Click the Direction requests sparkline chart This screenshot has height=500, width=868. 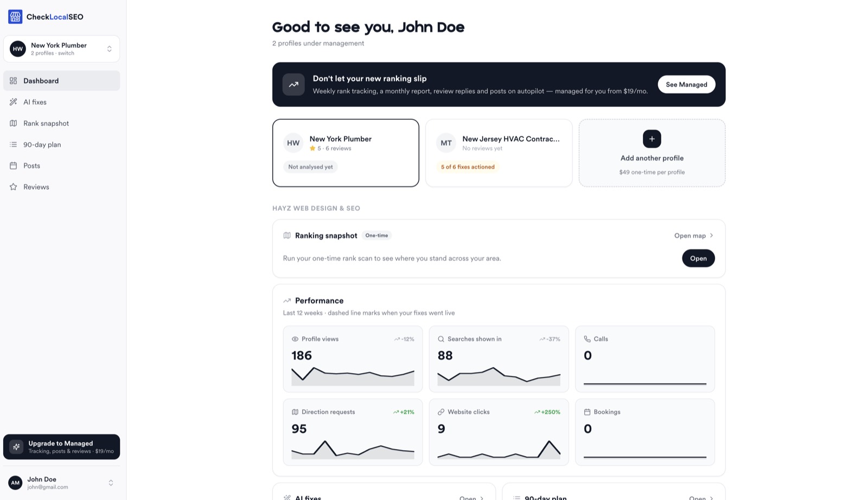353,450
